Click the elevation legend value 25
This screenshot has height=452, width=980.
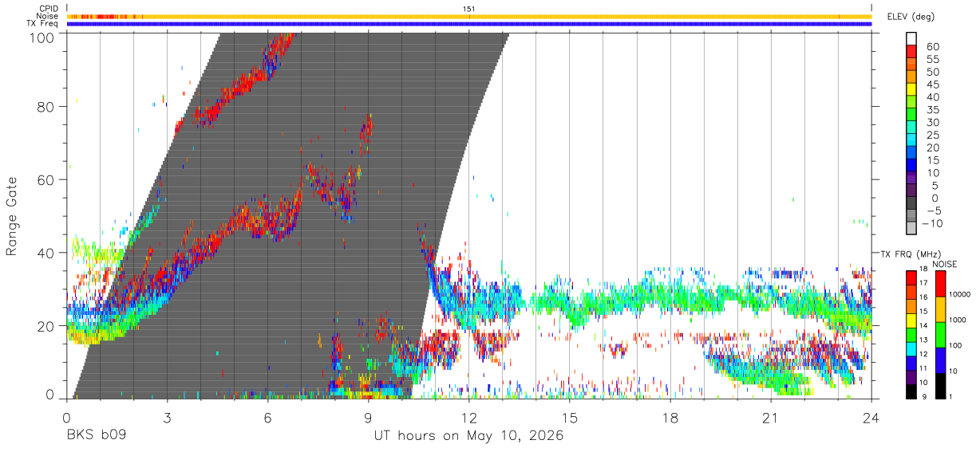[931, 135]
